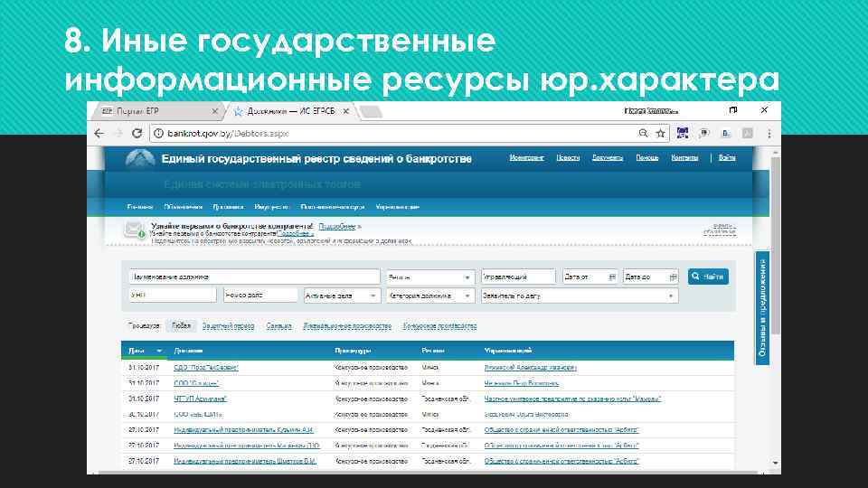The height and width of the screenshot is (488, 868).
Task: Expand the Заявитель по делу dropdown
Action: [x=580, y=296]
